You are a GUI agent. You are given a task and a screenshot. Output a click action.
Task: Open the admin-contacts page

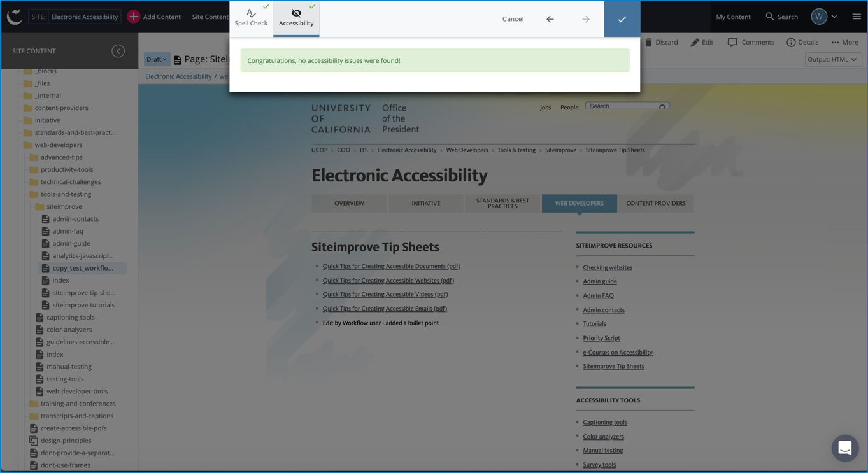click(x=75, y=219)
